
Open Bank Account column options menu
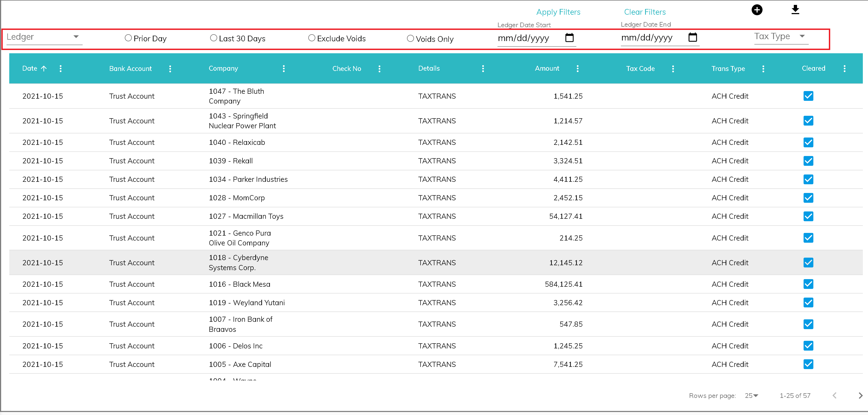pyautogui.click(x=170, y=69)
